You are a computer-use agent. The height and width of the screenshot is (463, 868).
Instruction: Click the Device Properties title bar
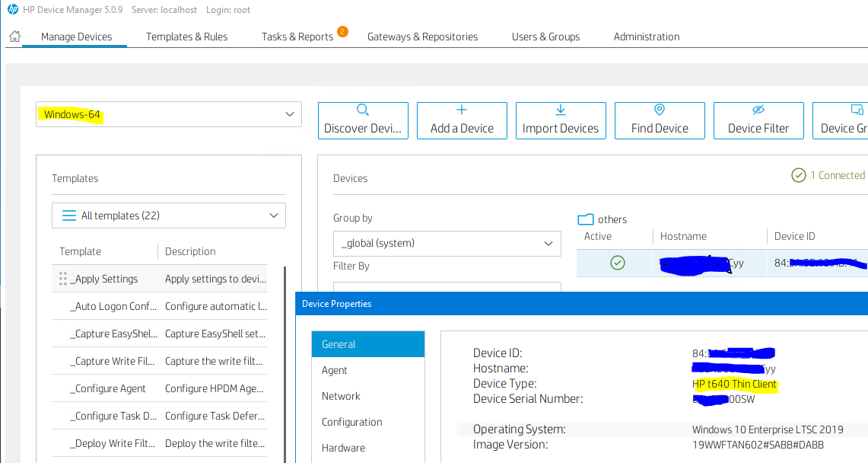(x=581, y=304)
